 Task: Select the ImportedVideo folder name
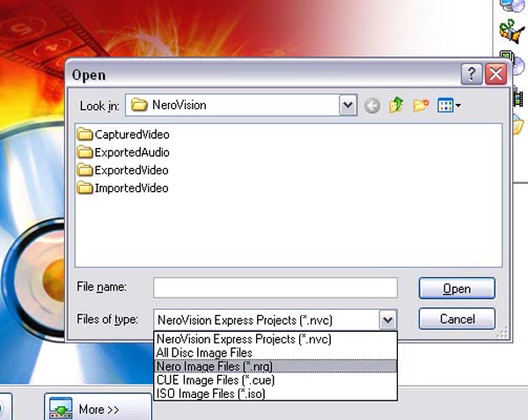point(131,188)
